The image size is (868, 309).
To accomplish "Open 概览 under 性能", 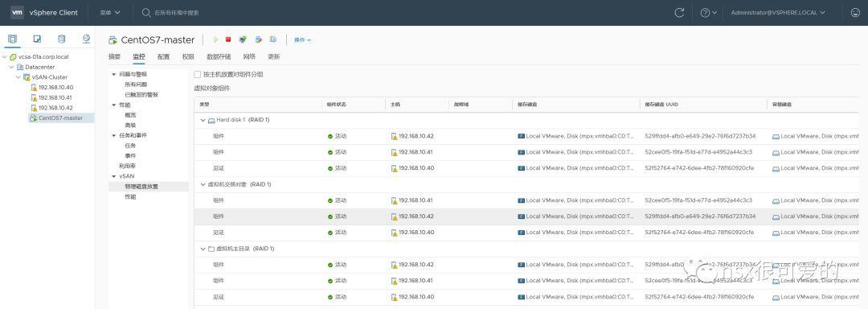I will point(130,114).
